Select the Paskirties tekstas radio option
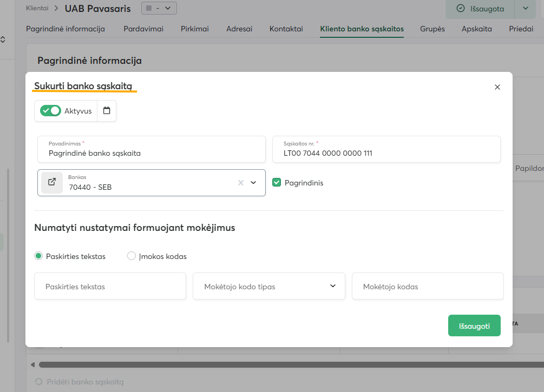 coord(38,256)
